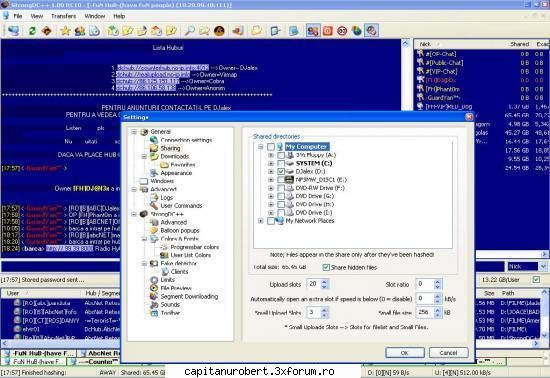Collapse the StrongDC++ node in Settings tree
Screen dimensions: 550x378
coord(134,214)
